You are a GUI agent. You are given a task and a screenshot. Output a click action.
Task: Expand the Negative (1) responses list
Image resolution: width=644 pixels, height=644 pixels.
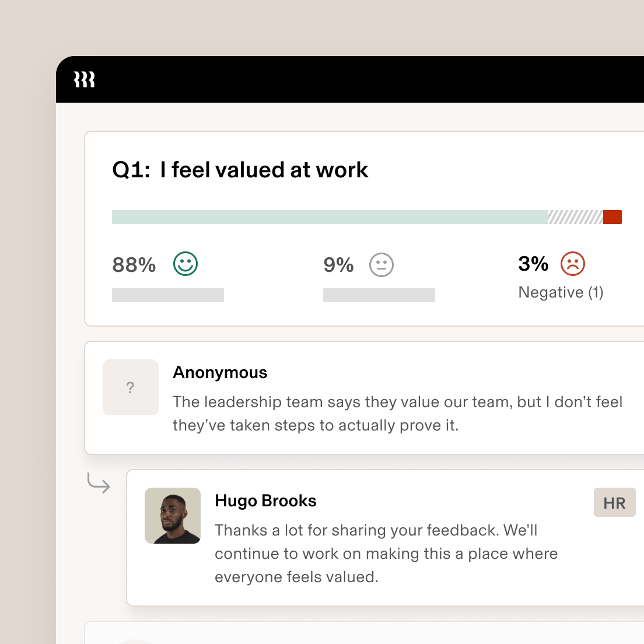tap(561, 292)
